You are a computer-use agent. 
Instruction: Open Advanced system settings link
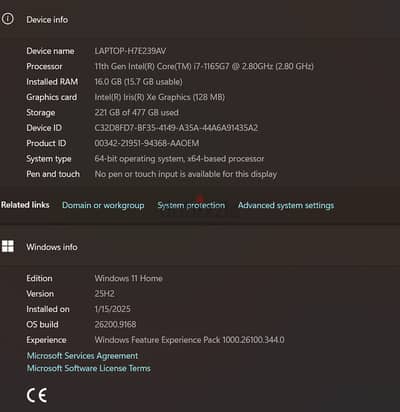(x=286, y=205)
